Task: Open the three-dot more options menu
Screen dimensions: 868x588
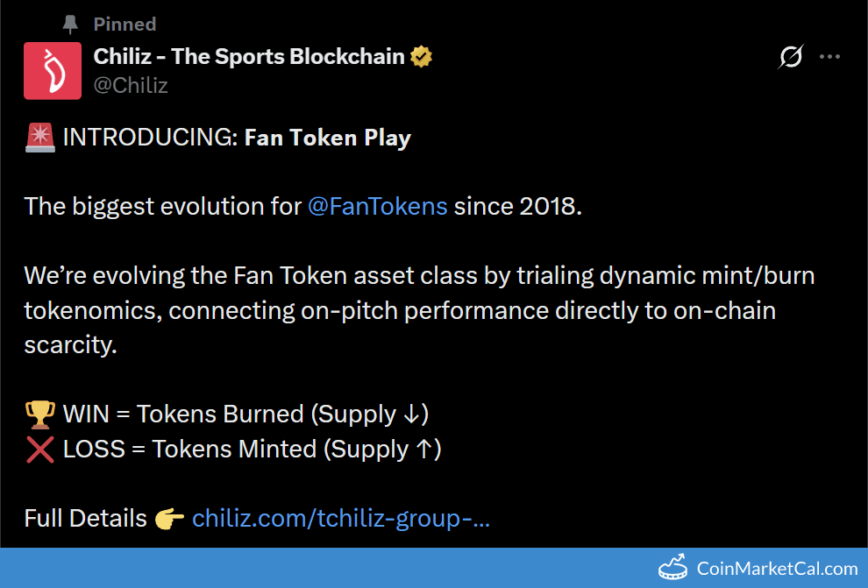Action: coord(829,58)
